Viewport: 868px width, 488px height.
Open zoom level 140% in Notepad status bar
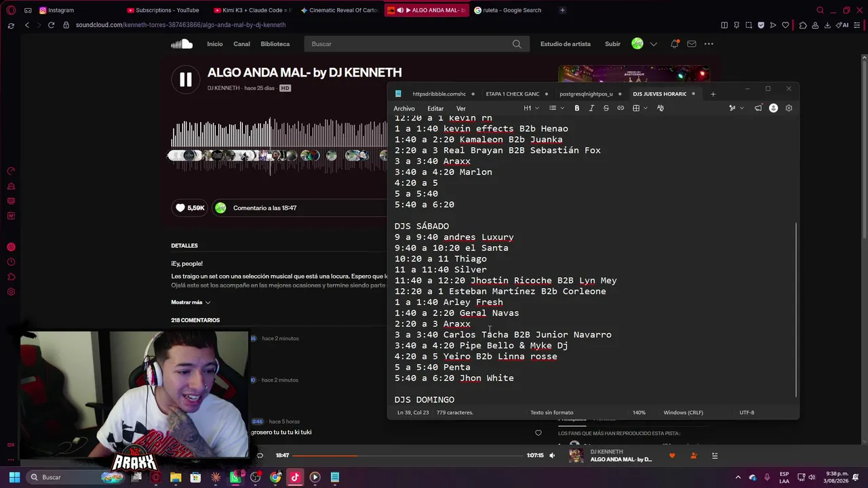pos(639,413)
